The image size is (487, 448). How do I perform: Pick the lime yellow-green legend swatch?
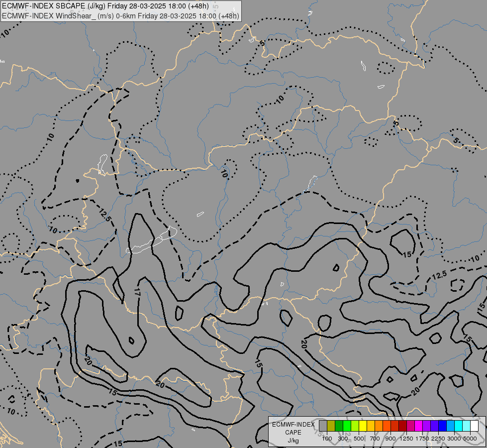(x=355, y=426)
